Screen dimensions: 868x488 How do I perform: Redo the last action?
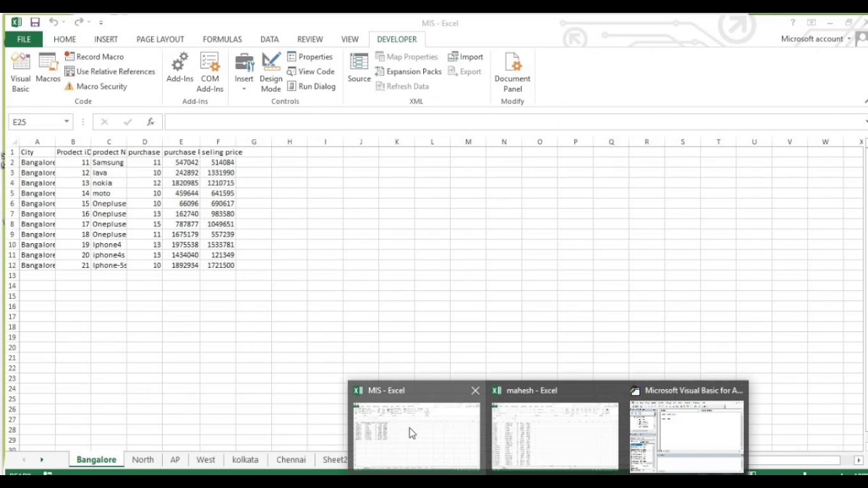tap(79, 22)
